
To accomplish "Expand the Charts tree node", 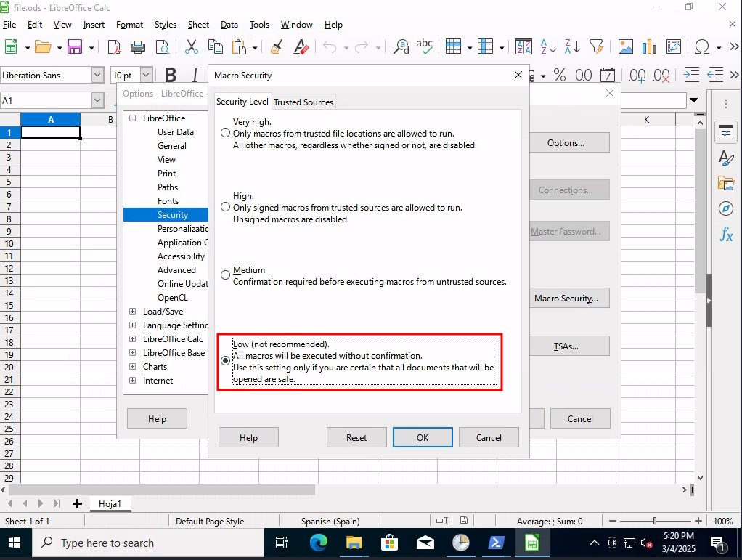I will point(132,366).
